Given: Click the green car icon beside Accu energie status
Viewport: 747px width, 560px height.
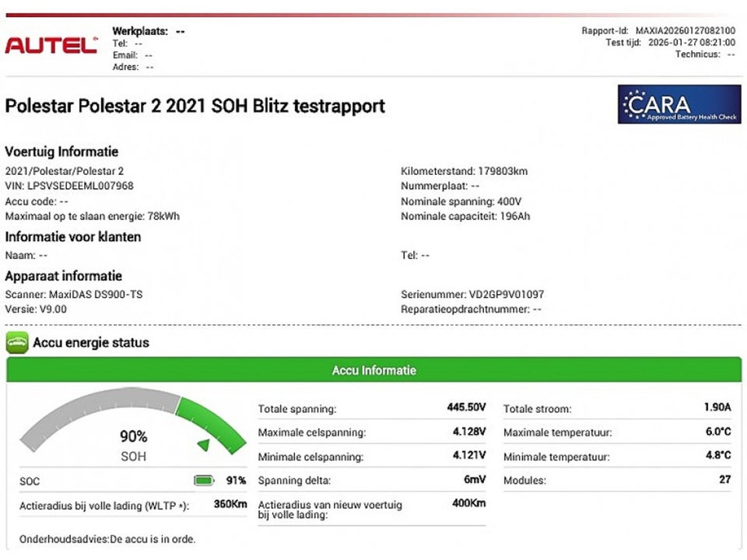Looking at the screenshot, I should point(17,342).
